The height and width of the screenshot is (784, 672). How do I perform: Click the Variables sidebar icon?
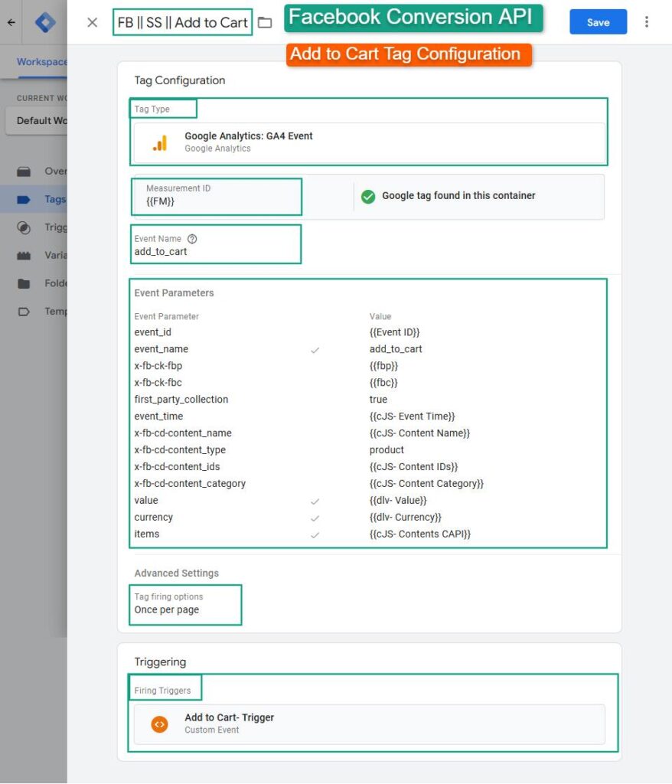(24, 256)
